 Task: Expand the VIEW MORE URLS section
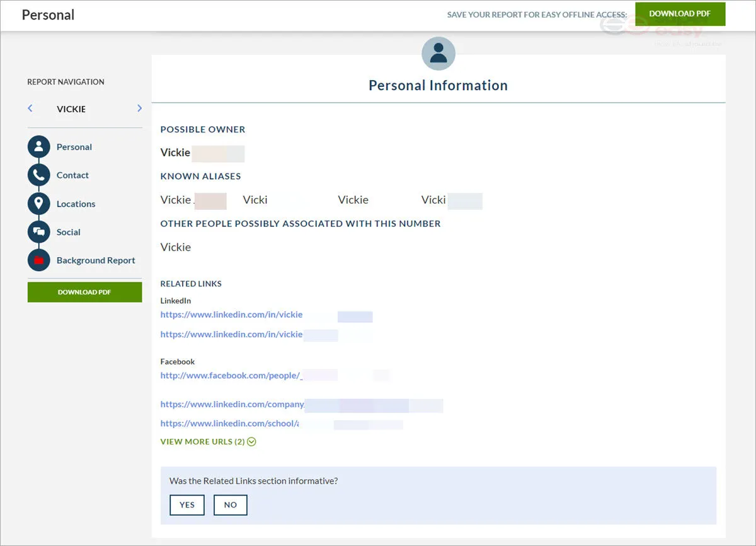[208, 441]
